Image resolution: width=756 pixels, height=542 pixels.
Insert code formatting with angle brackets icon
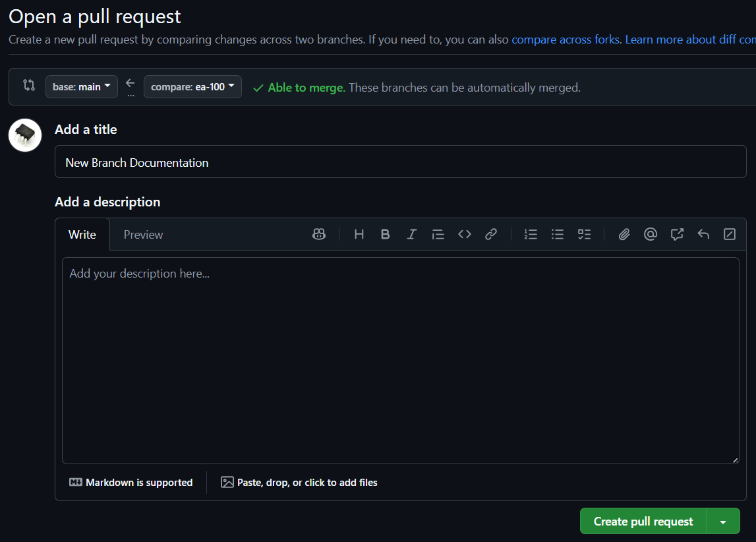[465, 234]
